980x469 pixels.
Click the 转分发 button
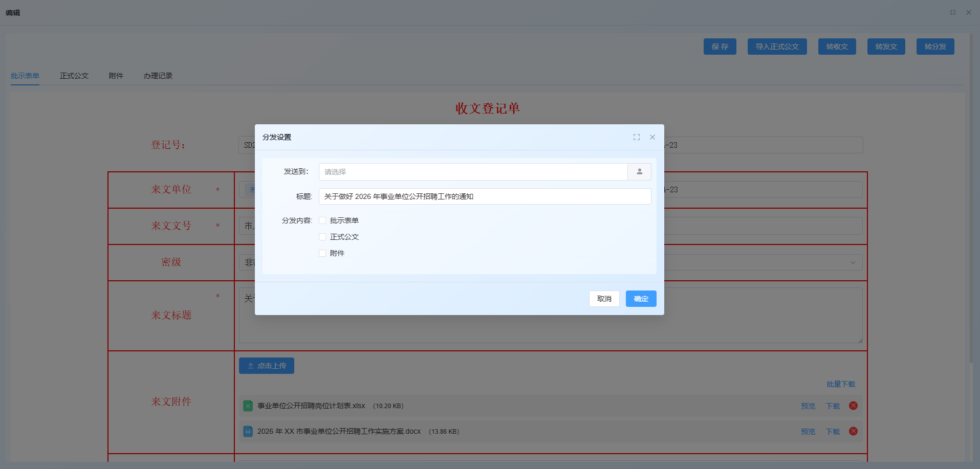[935, 47]
